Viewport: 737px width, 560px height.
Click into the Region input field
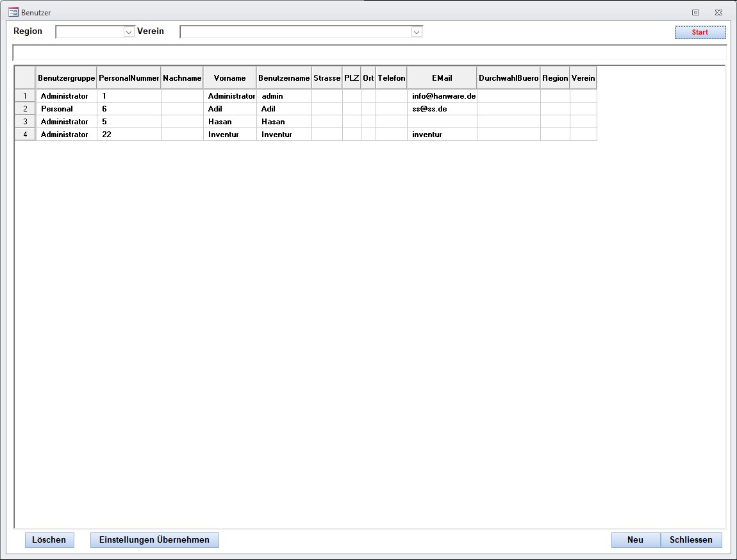(89, 32)
